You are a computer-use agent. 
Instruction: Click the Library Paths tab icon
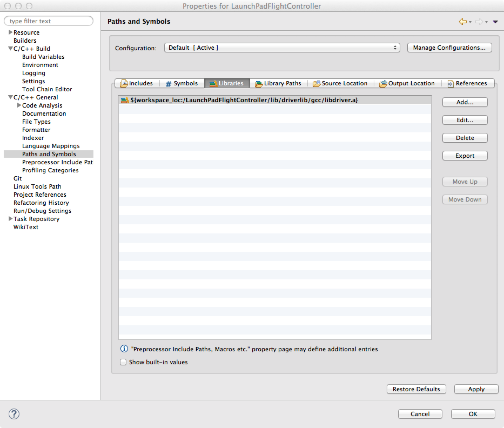coord(258,84)
